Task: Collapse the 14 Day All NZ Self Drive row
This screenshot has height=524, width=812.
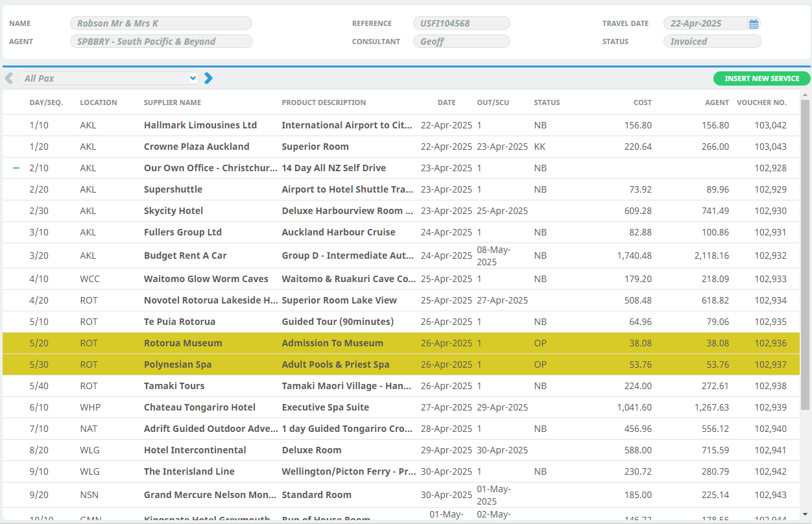Action: coord(16,168)
